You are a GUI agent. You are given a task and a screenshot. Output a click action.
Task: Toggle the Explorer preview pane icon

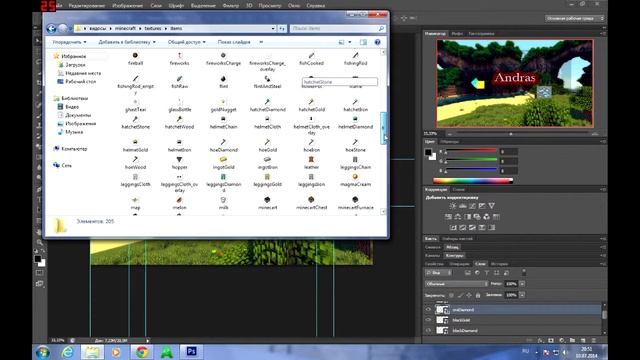tap(363, 42)
